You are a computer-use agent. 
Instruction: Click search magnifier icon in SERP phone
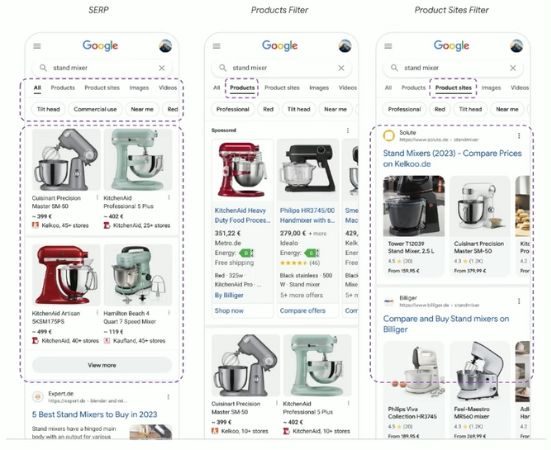coord(43,67)
